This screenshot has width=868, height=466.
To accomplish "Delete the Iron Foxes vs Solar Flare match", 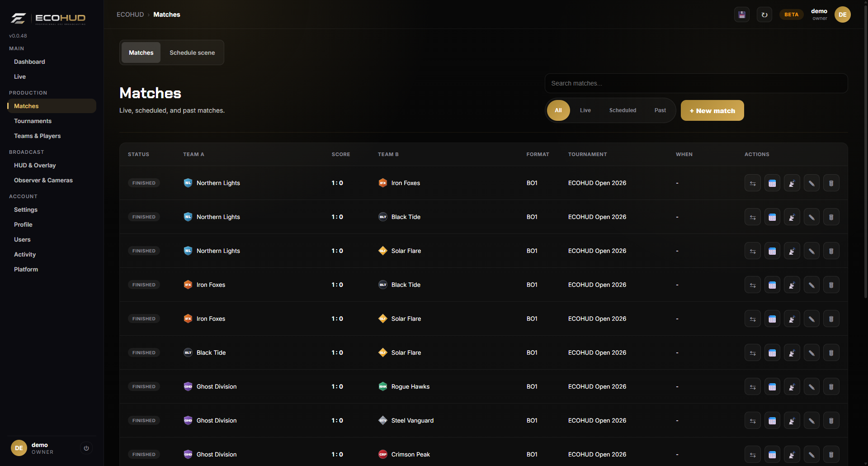I will [x=831, y=319].
